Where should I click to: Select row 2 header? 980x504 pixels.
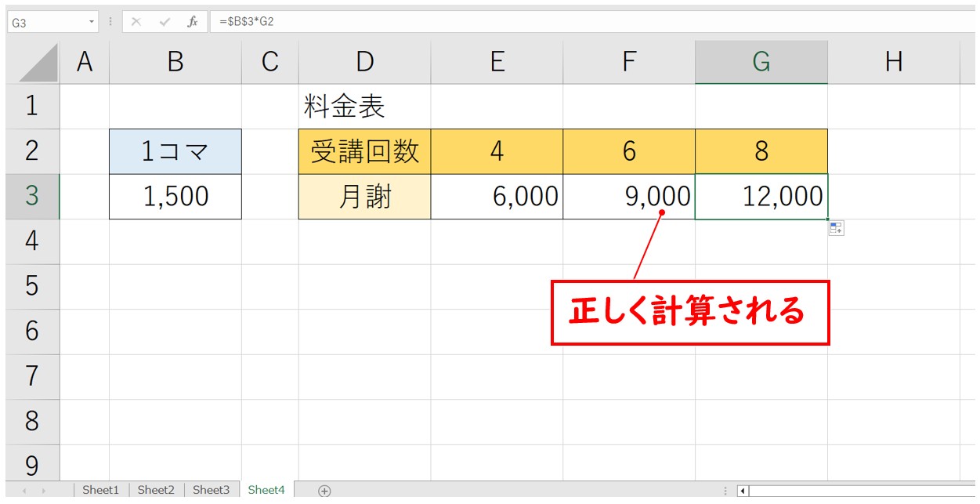32,151
